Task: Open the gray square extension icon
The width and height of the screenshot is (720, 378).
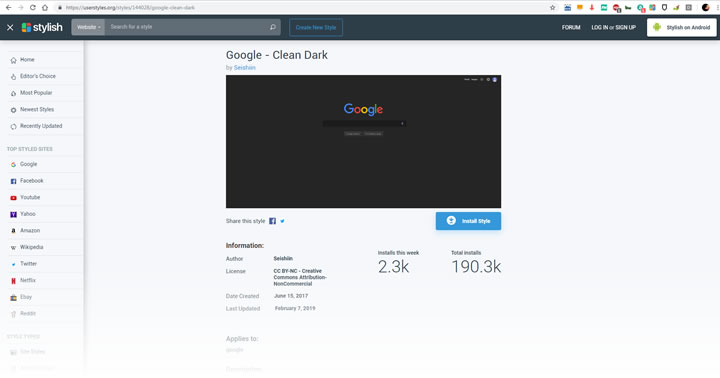Action: coord(688,7)
